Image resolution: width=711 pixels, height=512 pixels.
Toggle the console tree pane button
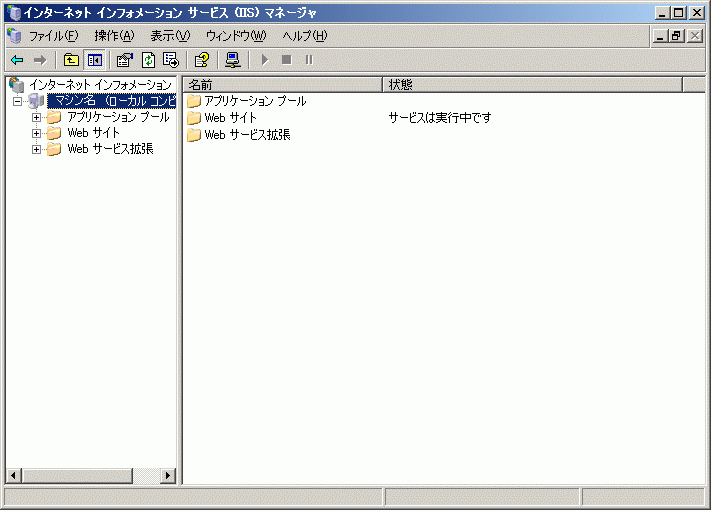(x=95, y=60)
